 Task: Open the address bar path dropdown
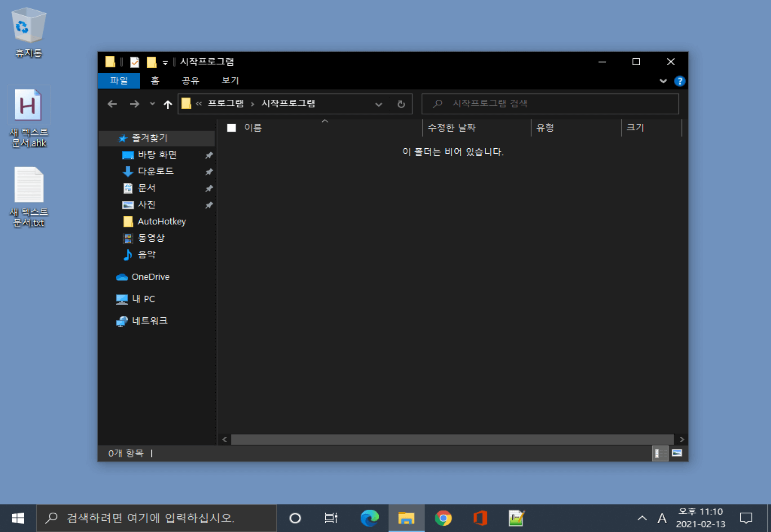click(x=379, y=104)
